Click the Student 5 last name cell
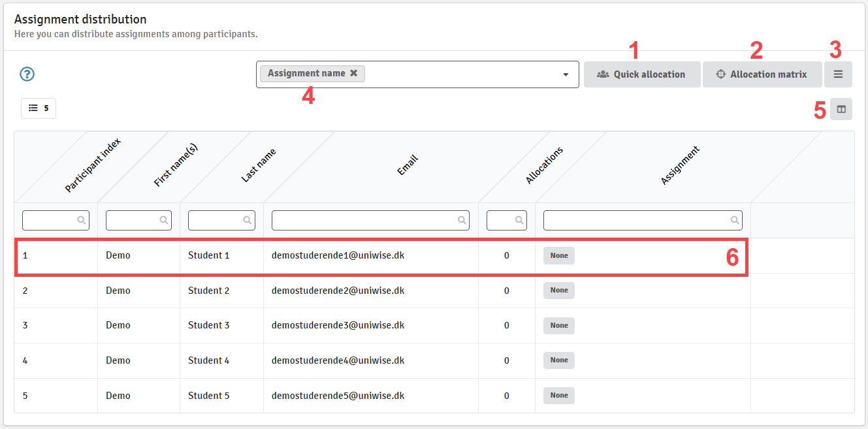The image size is (868, 429). click(221, 396)
